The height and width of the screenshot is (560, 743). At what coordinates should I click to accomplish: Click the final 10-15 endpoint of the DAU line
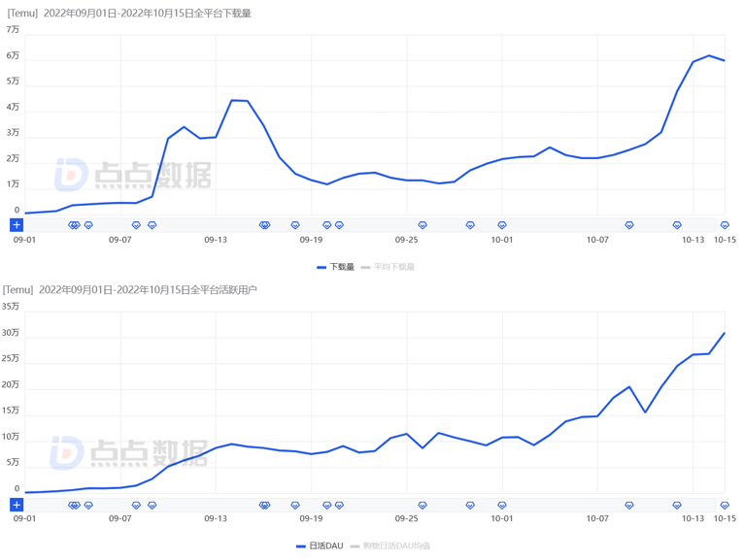[x=725, y=333]
